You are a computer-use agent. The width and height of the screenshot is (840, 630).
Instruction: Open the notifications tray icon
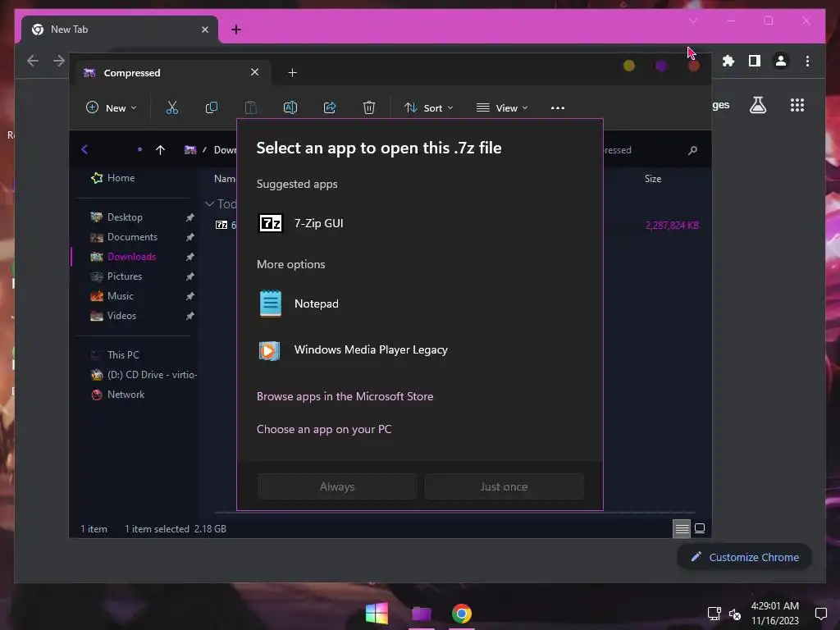point(820,614)
